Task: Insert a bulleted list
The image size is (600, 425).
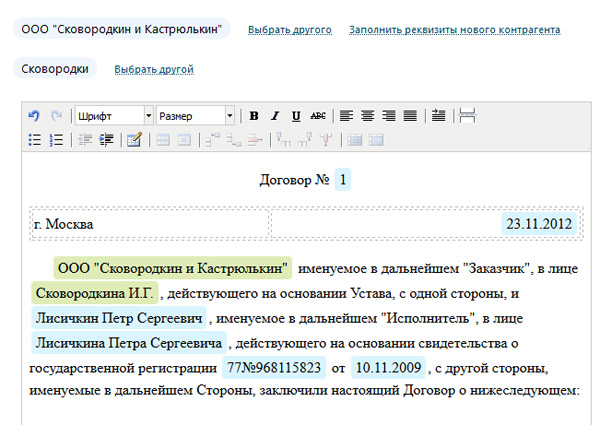Action: tap(35, 140)
